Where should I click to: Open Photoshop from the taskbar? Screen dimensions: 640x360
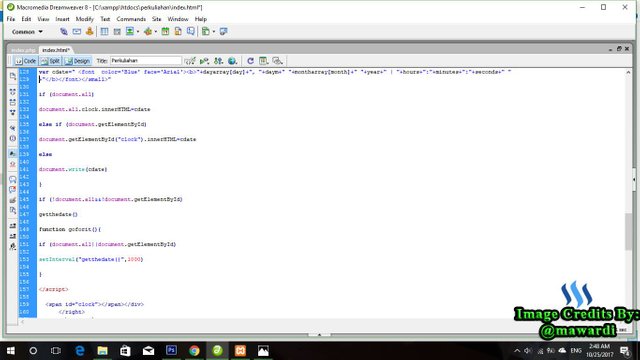(x=171, y=350)
